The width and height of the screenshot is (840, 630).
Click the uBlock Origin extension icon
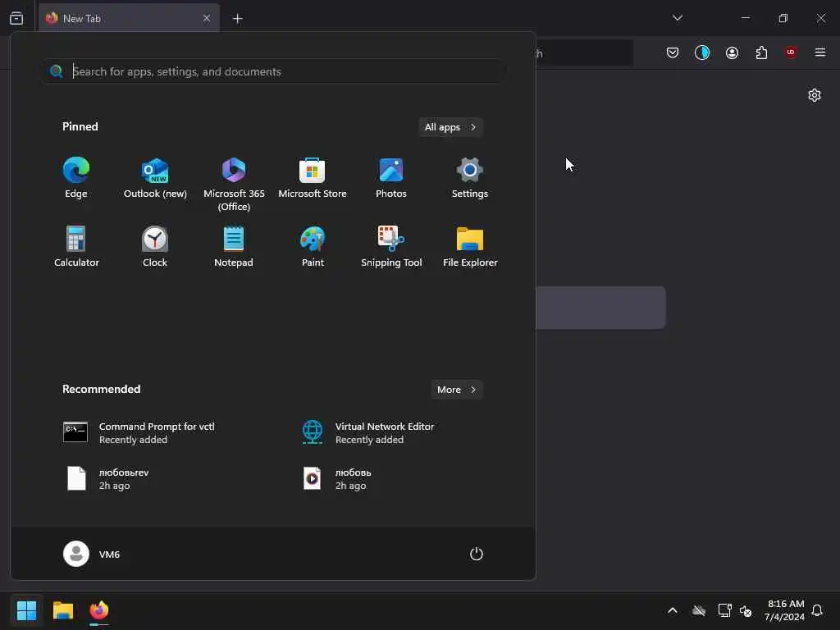point(791,52)
